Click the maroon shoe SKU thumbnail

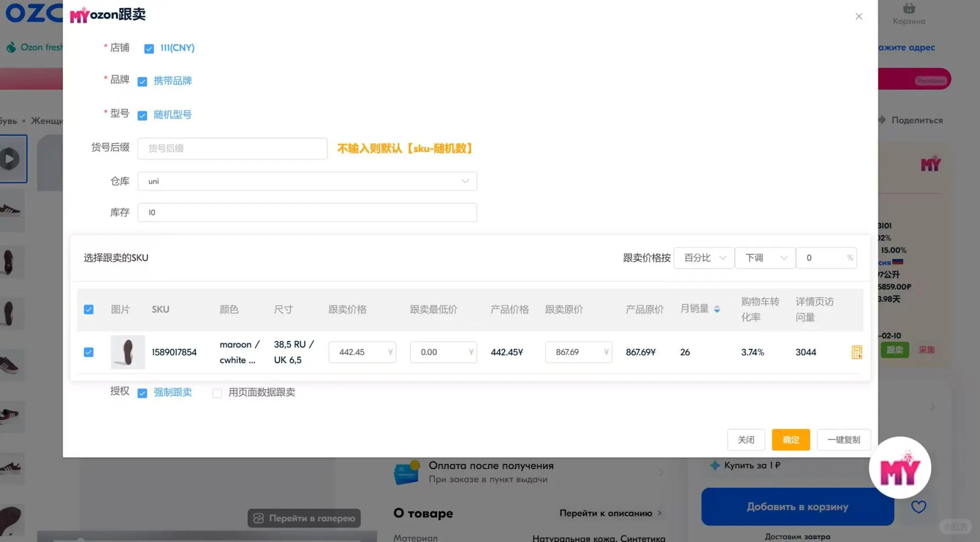128,352
